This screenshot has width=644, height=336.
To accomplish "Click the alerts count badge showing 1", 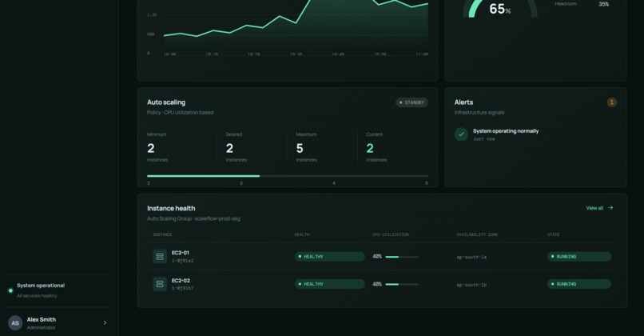I will point(611,102).
